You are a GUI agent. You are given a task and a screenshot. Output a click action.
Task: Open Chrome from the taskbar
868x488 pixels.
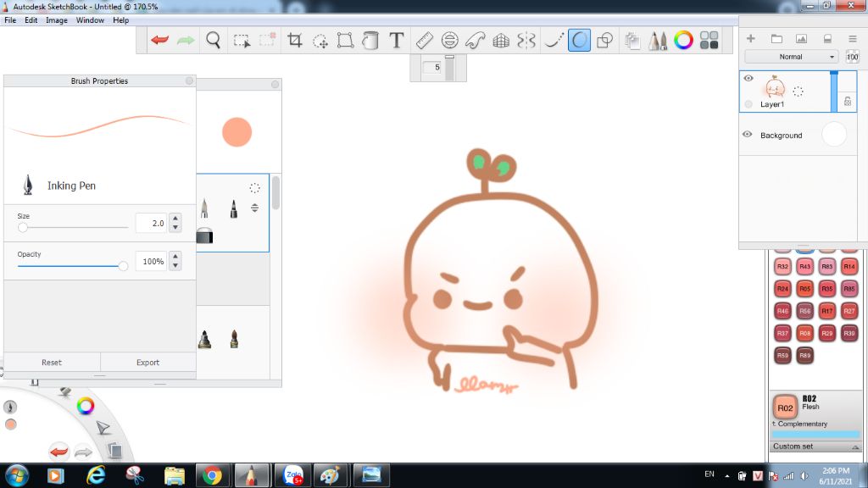211,475
